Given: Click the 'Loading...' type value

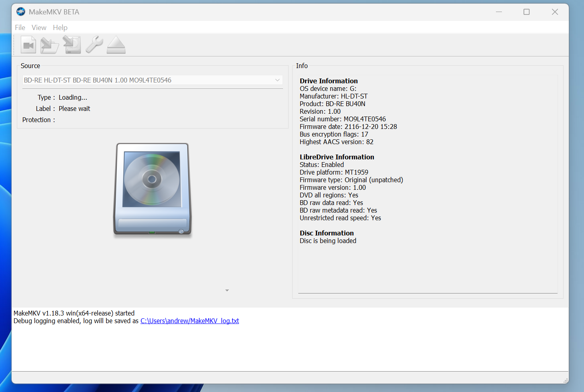Looking at the screenshot, I should (73, 97).
